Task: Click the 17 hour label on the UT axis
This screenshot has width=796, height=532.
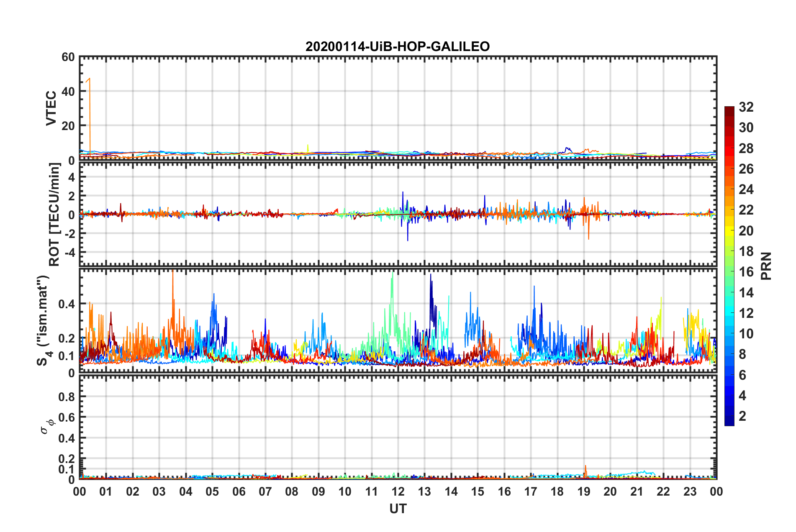Action: pyautogui.click(x=531, y=491)
